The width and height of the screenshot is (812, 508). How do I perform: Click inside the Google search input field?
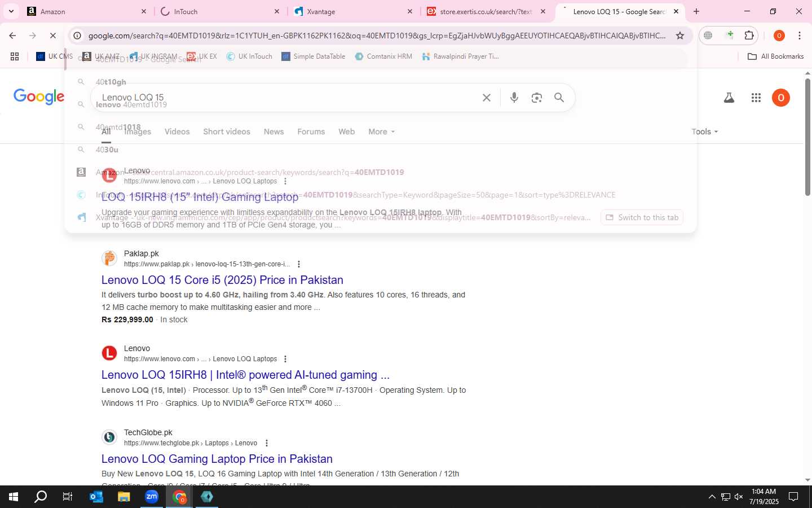tap(288, 98)
